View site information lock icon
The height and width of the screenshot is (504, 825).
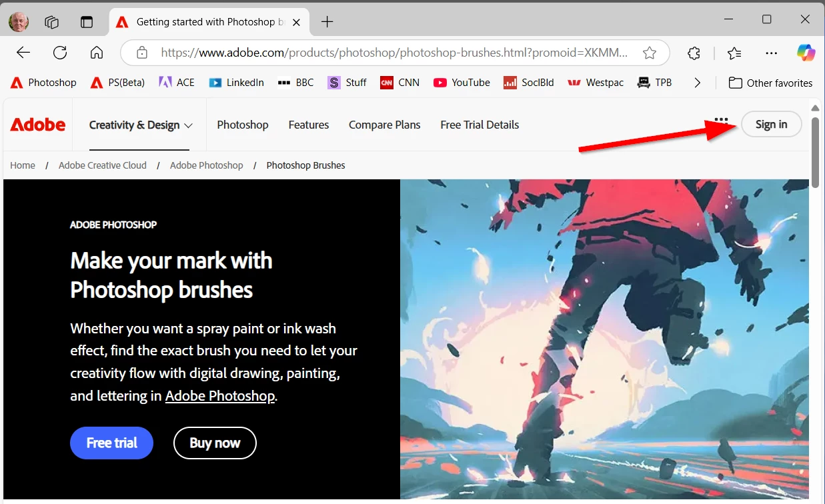point(141,53)
